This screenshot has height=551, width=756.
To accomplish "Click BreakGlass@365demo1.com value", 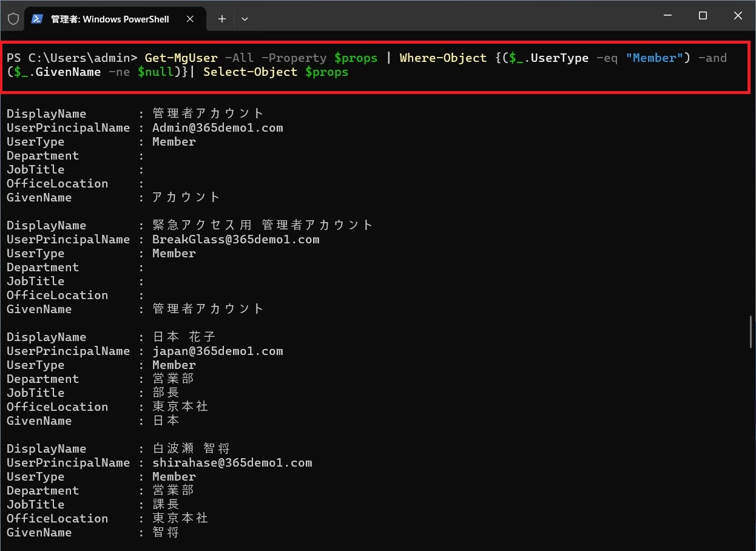I will click(x=236, y=239).
